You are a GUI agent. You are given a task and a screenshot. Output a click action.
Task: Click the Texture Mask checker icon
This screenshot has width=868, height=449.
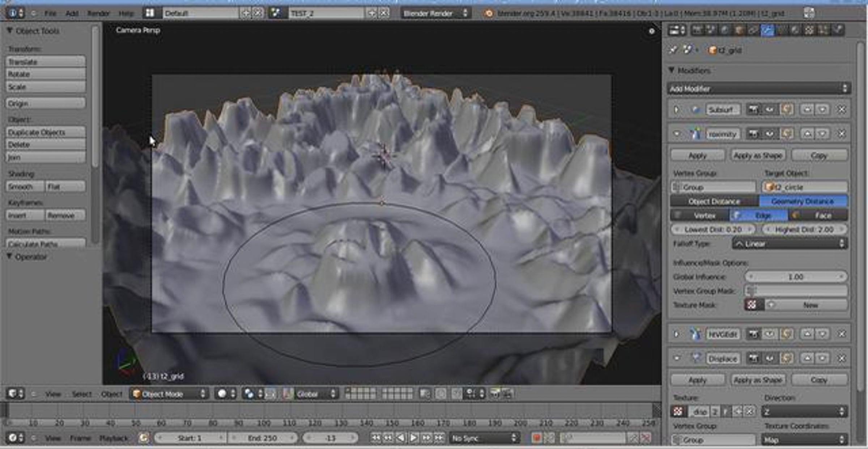point(752,305)
